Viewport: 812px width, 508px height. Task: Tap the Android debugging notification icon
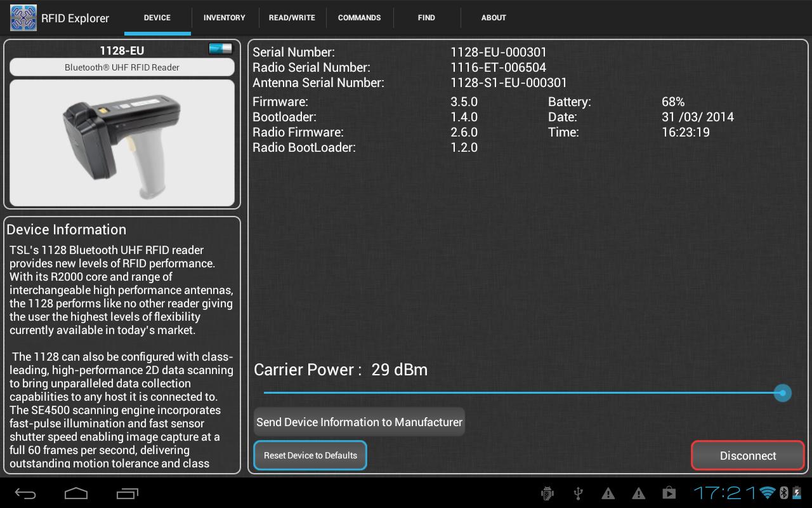pyautogui.click(x=547, y=493)
